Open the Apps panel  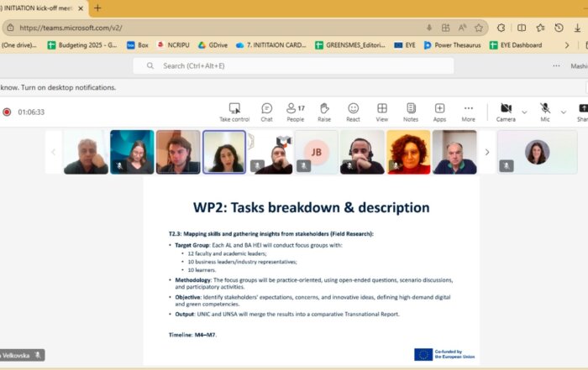pos(439,108)
